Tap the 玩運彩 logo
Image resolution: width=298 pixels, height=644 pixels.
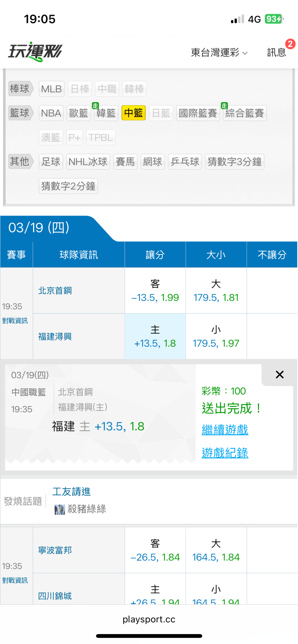point(35,52)
